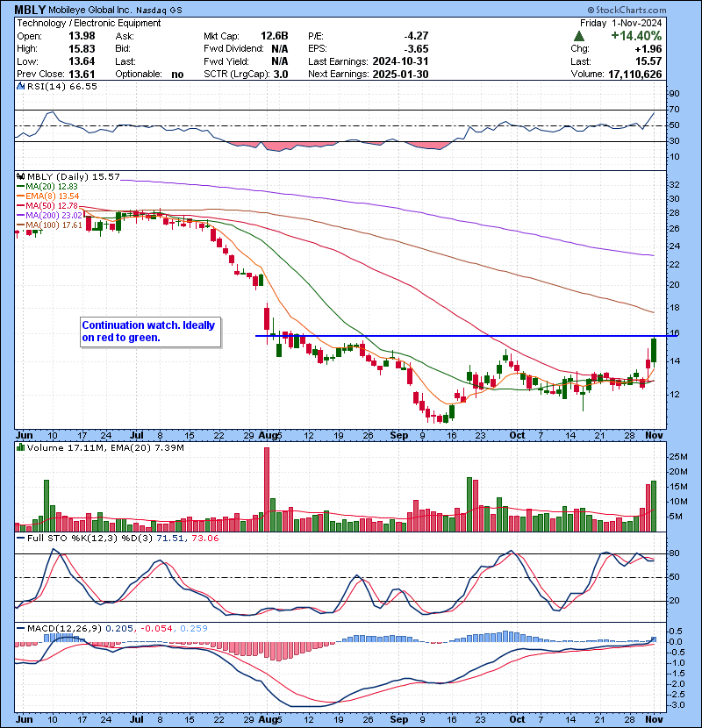702x728 pixels.
Task: Click the High 15.83 value
Action: 82,49
